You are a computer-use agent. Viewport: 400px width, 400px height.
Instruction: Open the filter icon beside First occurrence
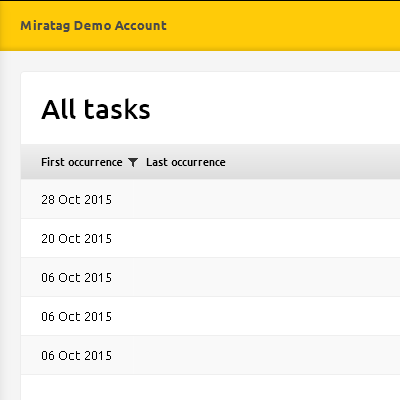coord(133,162)
